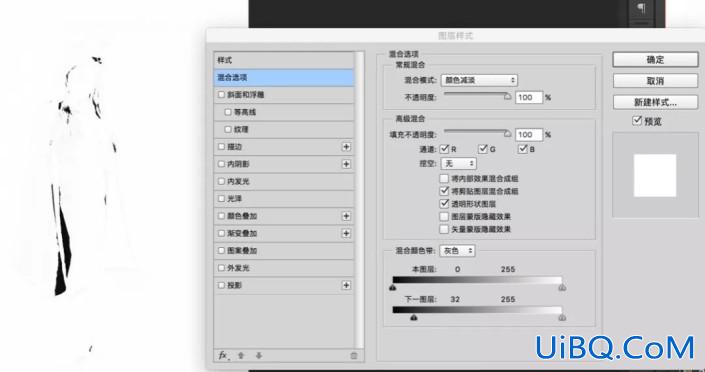Click the 下一图层 black handle at 32
This screenshot has height=372, width=705.
(414, 318)
